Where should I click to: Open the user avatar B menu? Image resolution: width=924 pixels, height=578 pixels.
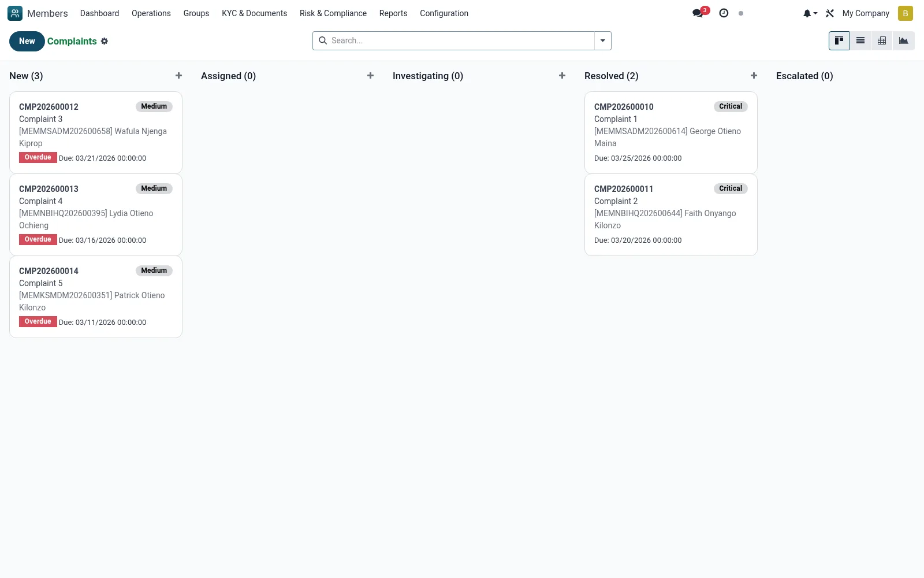[906, 13]
